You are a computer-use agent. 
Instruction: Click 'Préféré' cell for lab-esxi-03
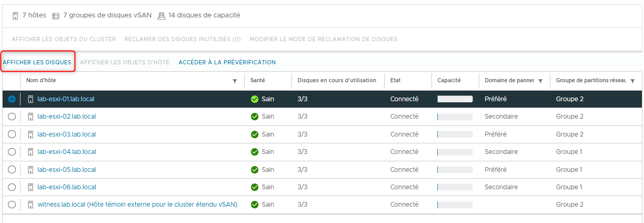click(496, 134)
